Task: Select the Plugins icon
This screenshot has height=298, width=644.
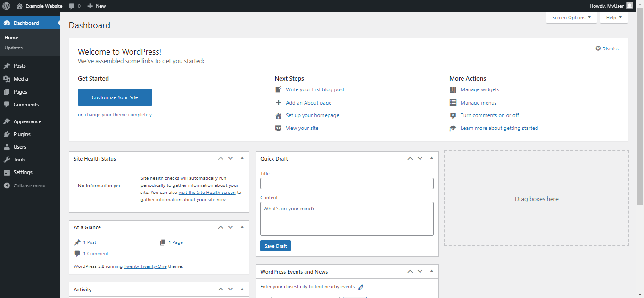Action: click(8, 134)
